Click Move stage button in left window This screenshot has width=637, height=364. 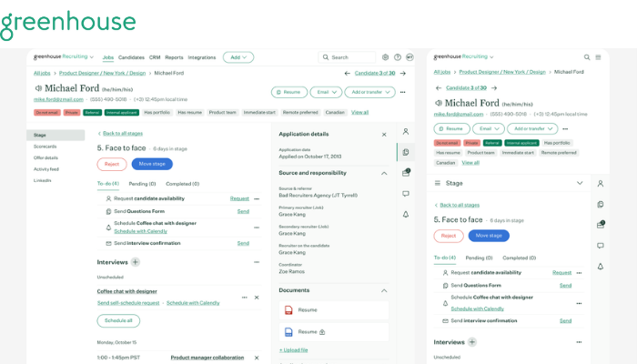(152, 164)
